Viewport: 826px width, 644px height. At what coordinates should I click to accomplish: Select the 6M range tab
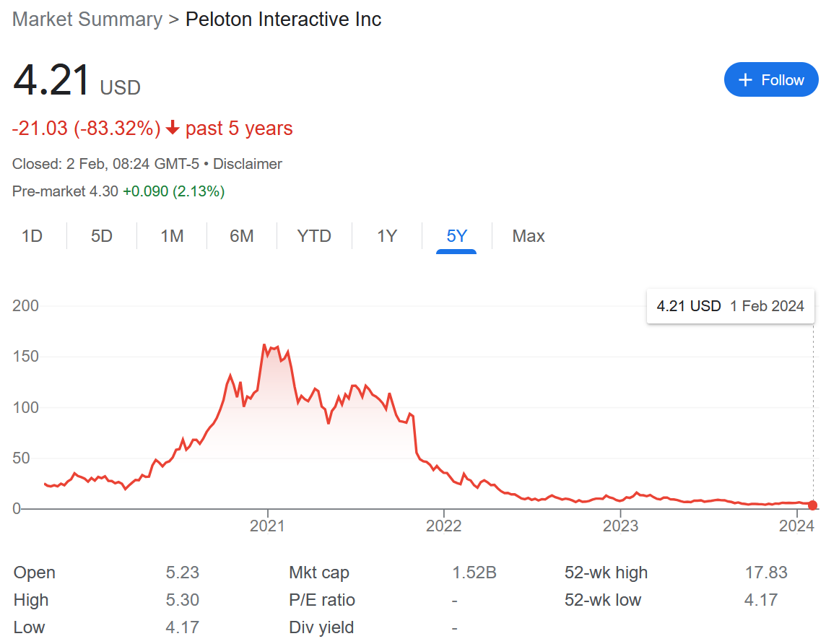[242, 236]
